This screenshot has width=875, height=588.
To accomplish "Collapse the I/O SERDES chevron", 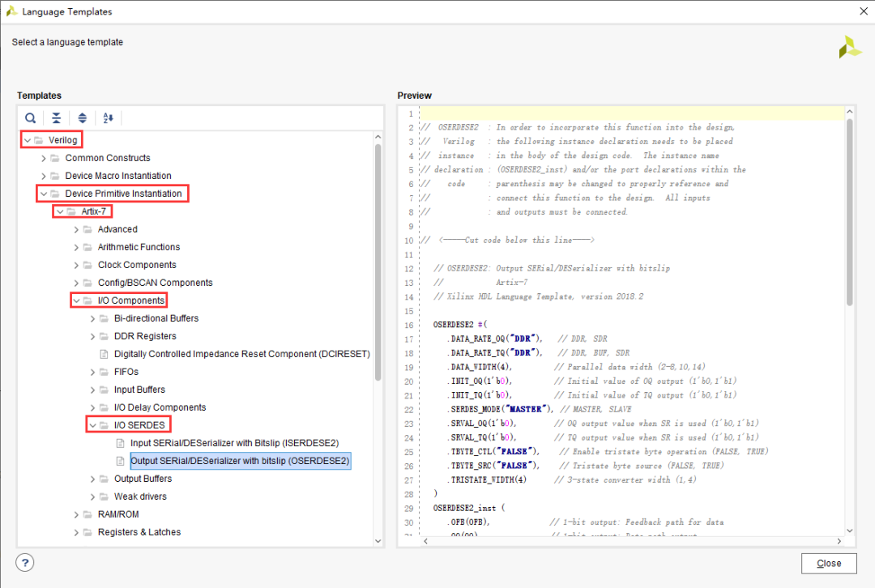I will point(92,425).
